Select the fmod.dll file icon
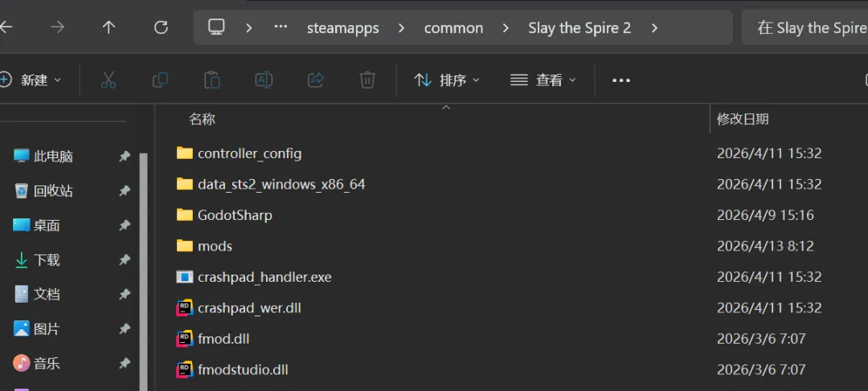This screenshot has height=391, width=868. click(184, 339)
